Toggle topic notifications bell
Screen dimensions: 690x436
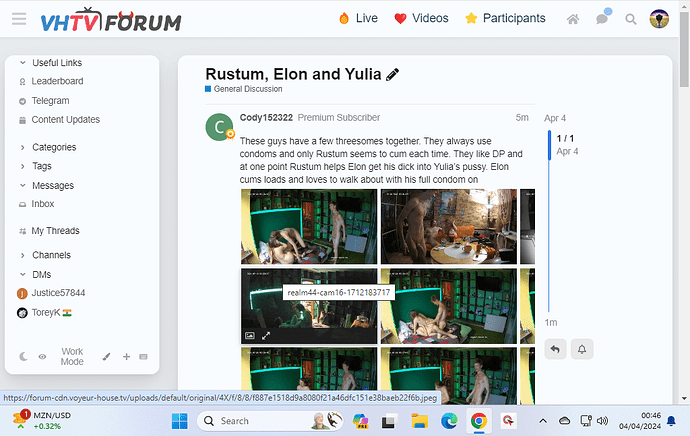pyautogui.click(x=581, y=349)
